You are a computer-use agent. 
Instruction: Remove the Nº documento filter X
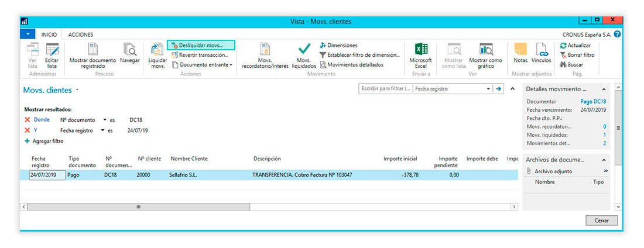(27, 120)
